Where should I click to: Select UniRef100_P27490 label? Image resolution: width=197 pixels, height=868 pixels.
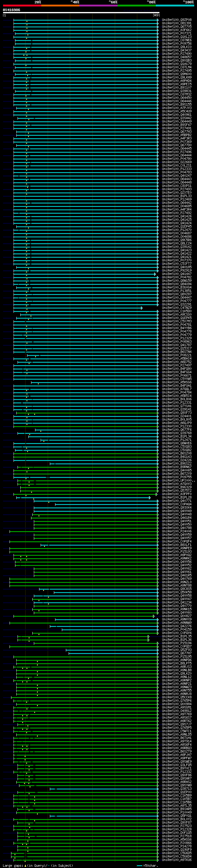(x=177, y=54)
